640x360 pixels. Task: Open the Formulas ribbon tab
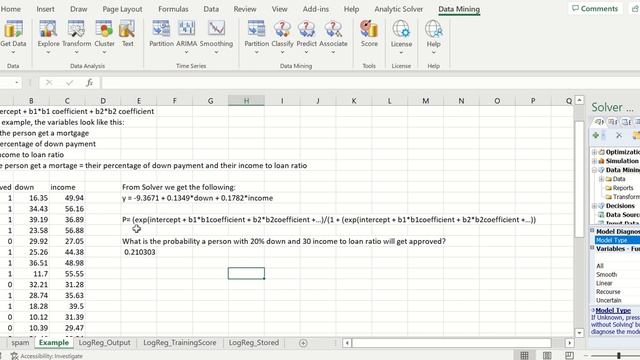(173, 9)
